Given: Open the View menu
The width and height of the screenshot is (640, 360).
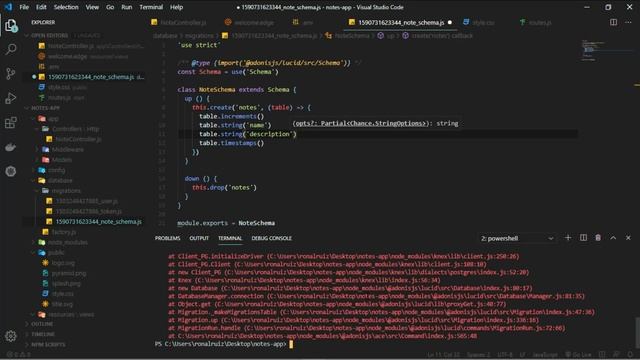Looking at the screenshot, I should [x=92, y=7].
